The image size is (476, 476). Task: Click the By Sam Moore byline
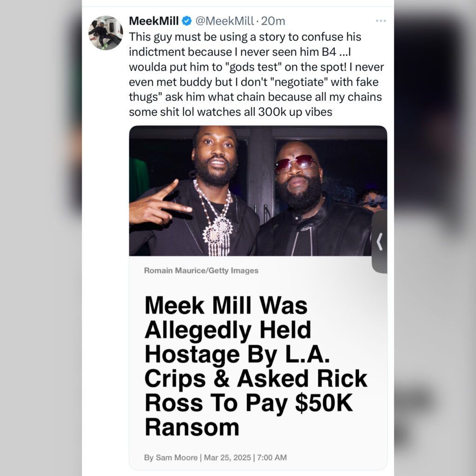point(171,457)
